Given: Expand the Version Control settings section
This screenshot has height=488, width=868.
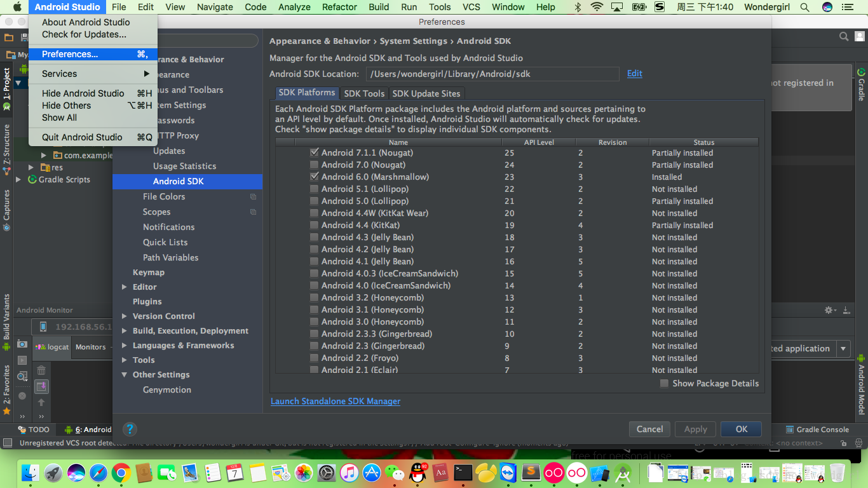Looking at the screenshot, I should 125,316.
